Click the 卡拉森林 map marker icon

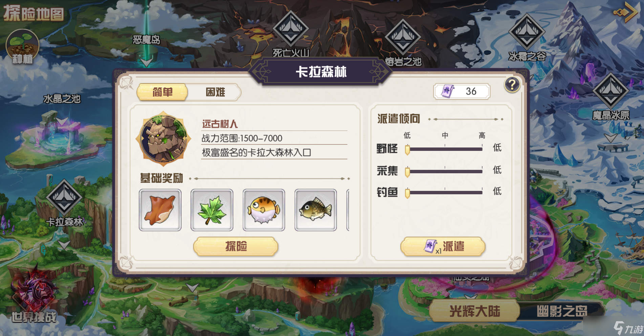(64, 198)
